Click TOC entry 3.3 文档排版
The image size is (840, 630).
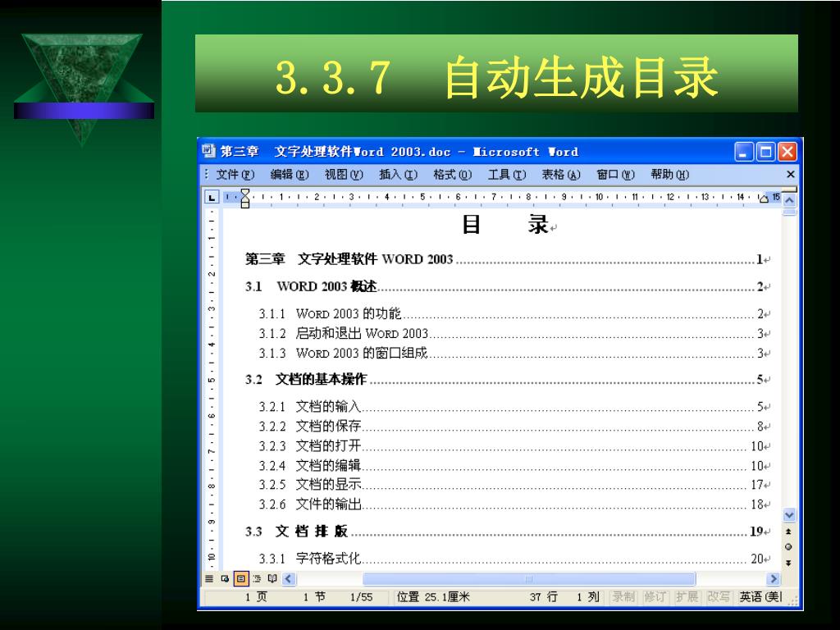(x=507, y=532)
